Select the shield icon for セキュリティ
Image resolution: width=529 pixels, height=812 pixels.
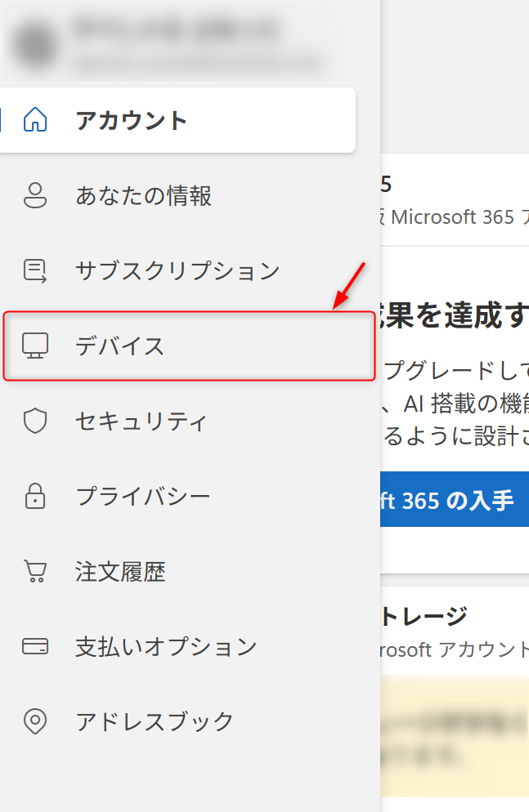(35, 422)
